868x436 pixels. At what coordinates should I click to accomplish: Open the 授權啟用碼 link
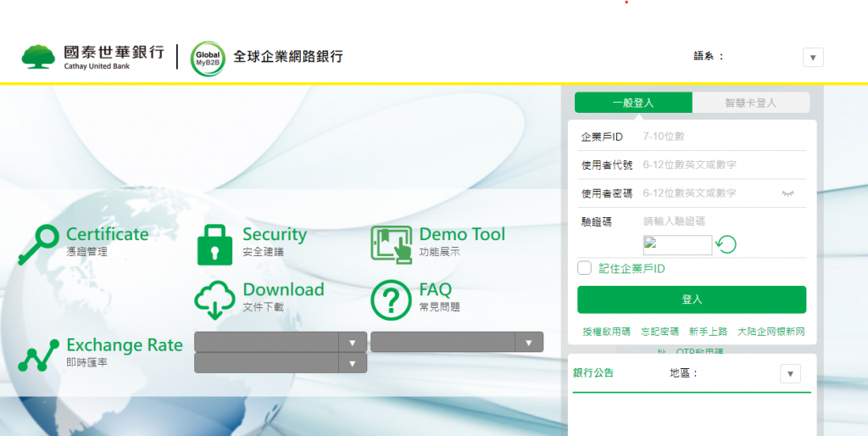coord(606,332)
